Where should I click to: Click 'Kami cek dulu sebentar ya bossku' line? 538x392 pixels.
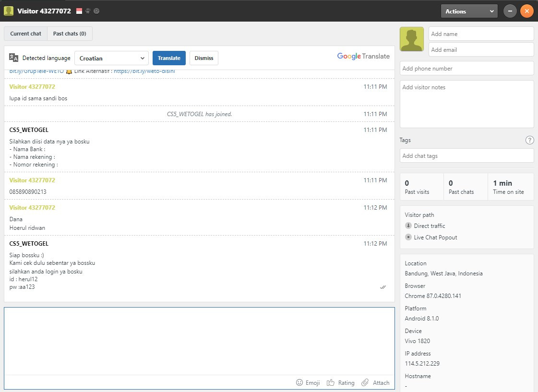pyautogui.click(x=52, y=263)
